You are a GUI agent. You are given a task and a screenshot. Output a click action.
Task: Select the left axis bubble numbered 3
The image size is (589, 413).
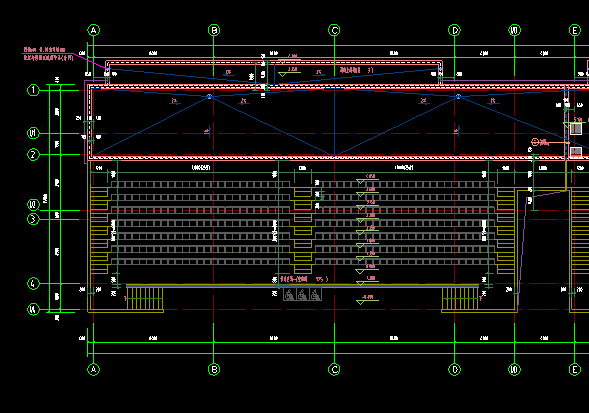click(x=33, y=219)
